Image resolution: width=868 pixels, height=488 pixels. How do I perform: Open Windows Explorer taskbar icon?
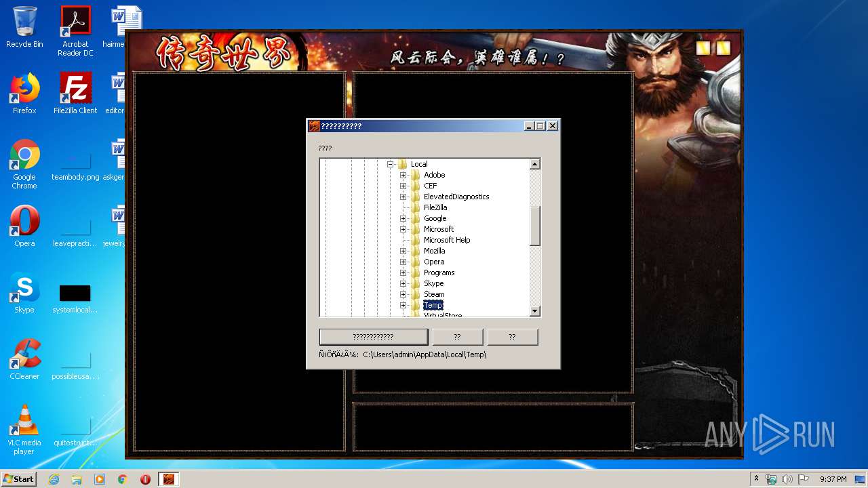77,479
